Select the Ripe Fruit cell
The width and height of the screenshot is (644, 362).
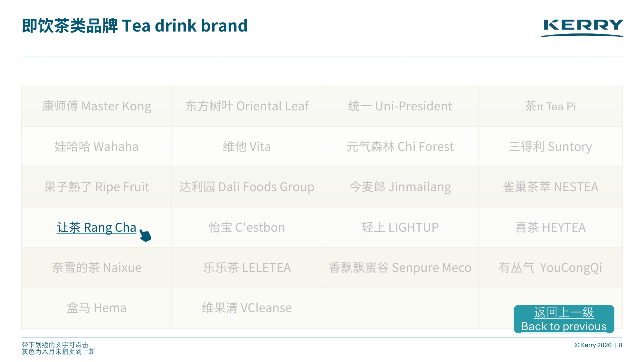(x=97, y=187)
